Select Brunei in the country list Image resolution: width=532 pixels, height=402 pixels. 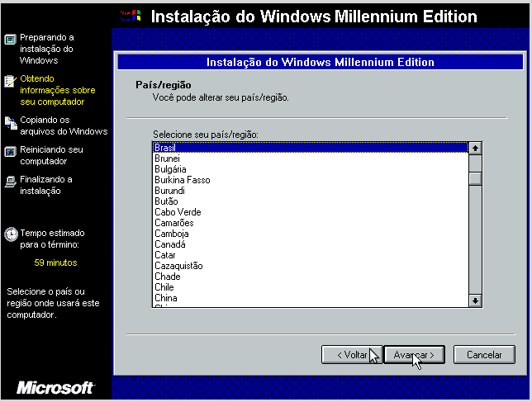311,158
